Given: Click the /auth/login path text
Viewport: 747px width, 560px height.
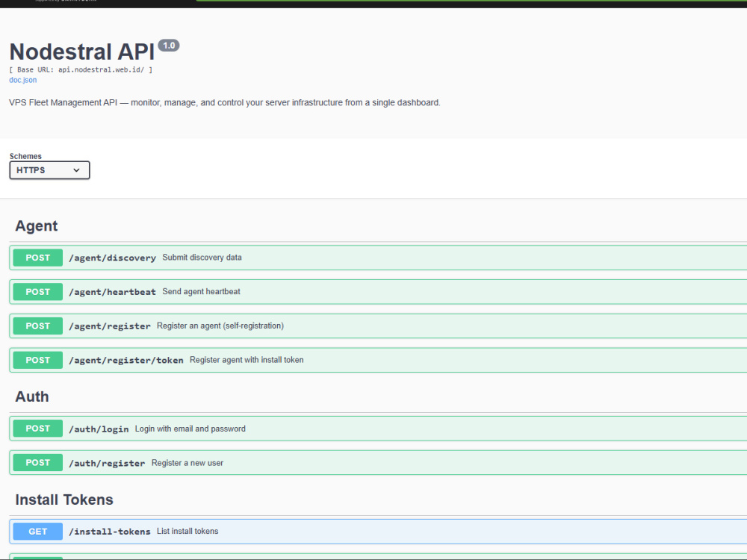Looking at the screenshot, I should click(99, 429).
